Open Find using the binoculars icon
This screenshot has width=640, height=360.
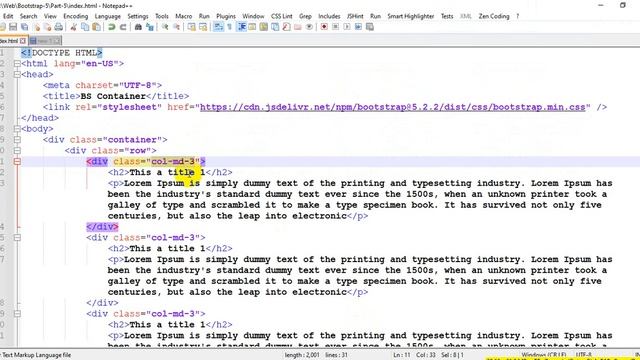point(138,27)
